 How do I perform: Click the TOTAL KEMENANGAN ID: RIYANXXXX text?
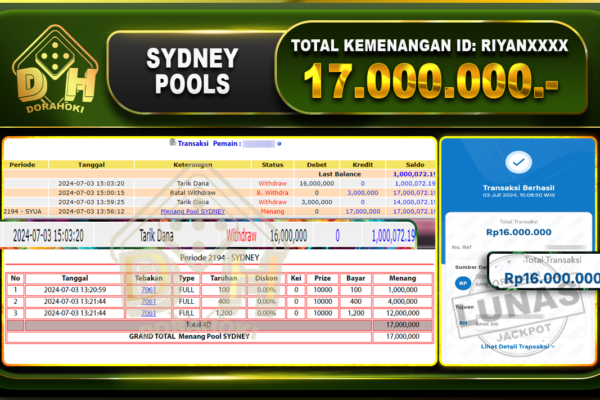[429, 46]
